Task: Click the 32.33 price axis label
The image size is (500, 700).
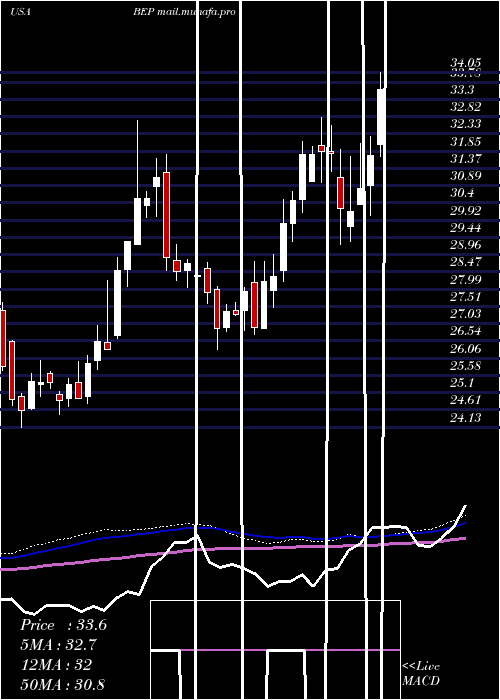Action: pos(465,124)
